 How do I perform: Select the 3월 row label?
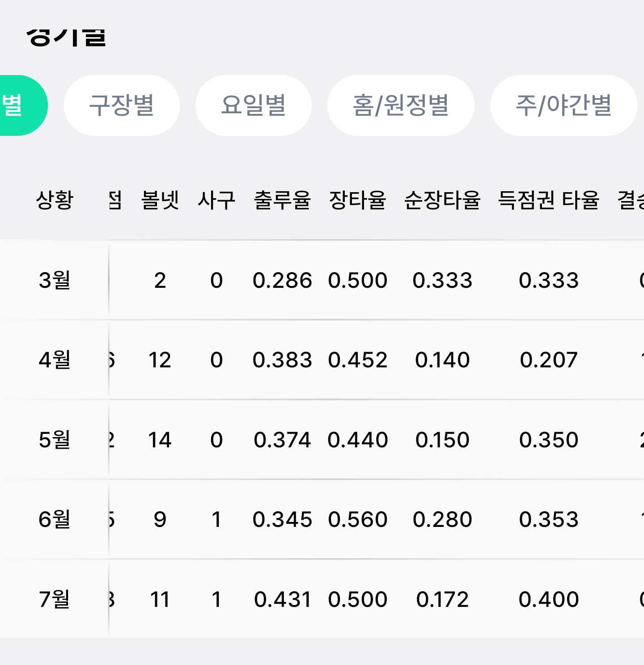click(55, 280)
